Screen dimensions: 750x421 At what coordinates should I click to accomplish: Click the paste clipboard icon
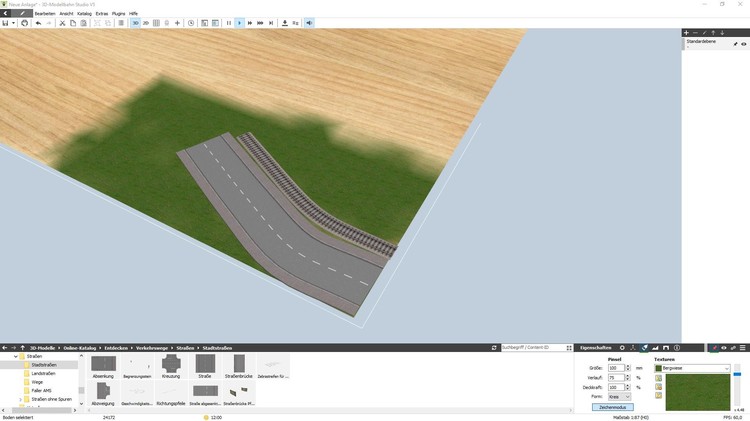coord(83,23)
